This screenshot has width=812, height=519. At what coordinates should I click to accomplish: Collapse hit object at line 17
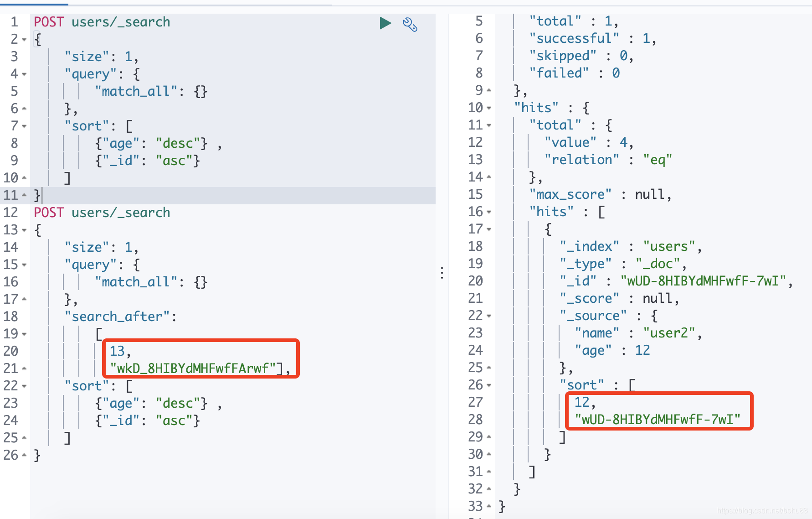(489, 229)
